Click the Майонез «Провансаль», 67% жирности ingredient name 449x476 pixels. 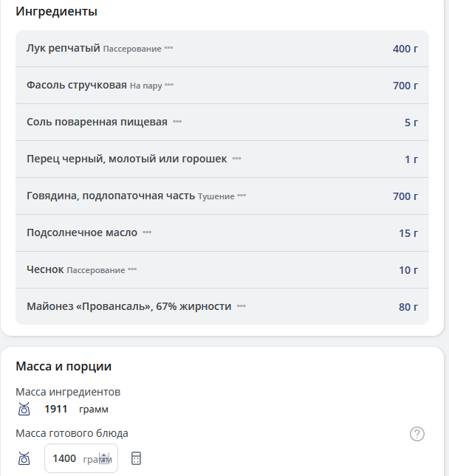click(128, 306)
